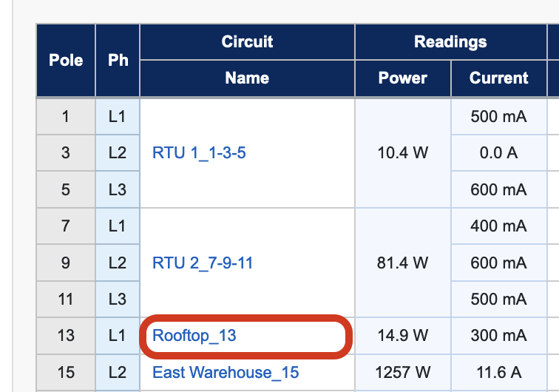Select the pole number 1 cell
Screen dimensions: 559x392
(66, 117)
